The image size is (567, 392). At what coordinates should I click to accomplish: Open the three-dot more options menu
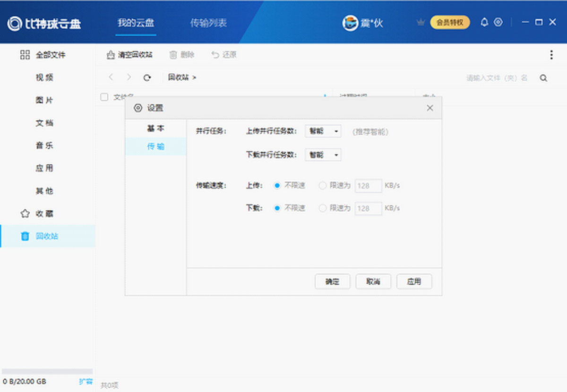551,55
